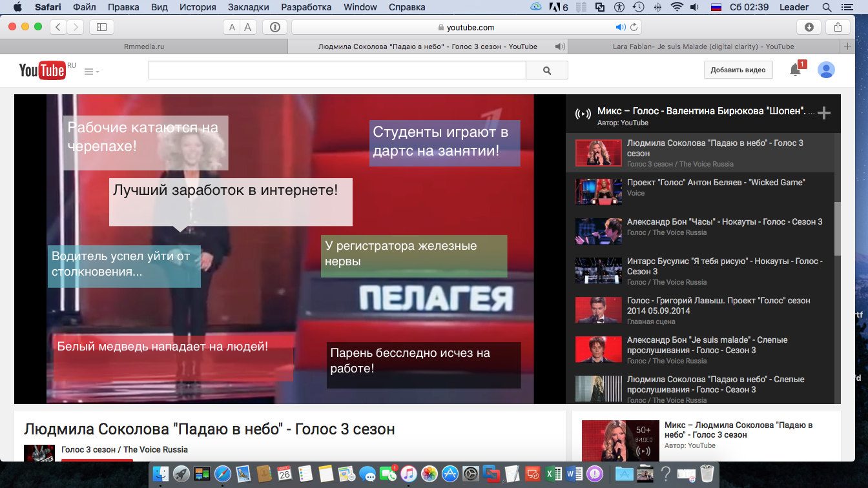This screenshot has height=488, width=868.
Task: Open Microsoft Word from the Dock
Action: point(574,474)
